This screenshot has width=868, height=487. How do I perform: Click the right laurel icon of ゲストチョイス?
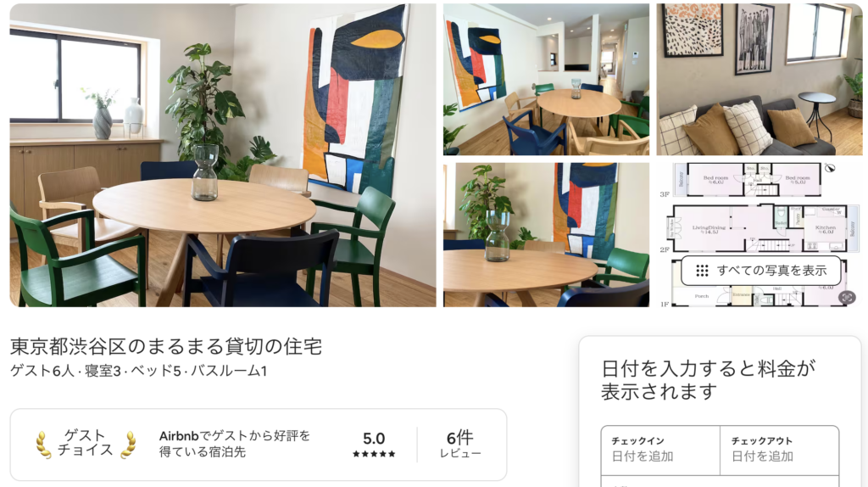(x=128, y=445)
